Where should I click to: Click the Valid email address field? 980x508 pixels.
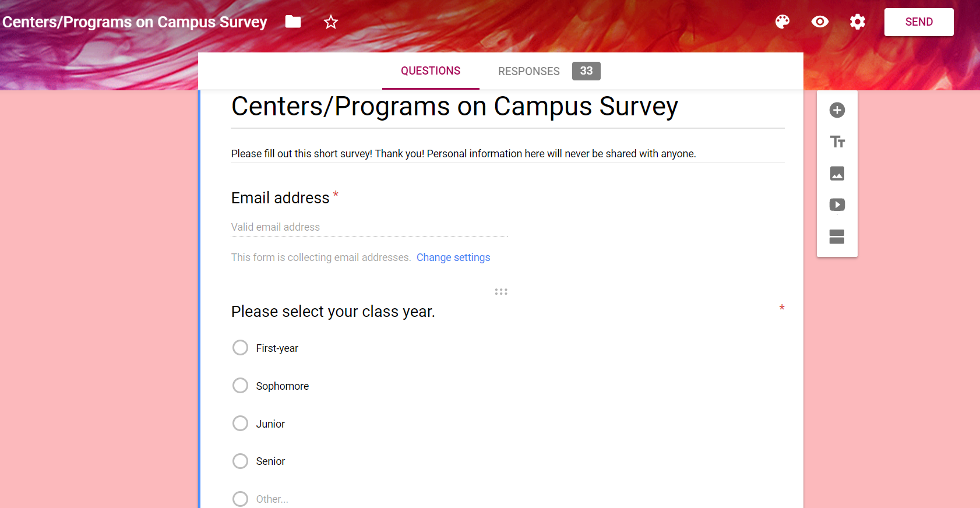point(369,227)
